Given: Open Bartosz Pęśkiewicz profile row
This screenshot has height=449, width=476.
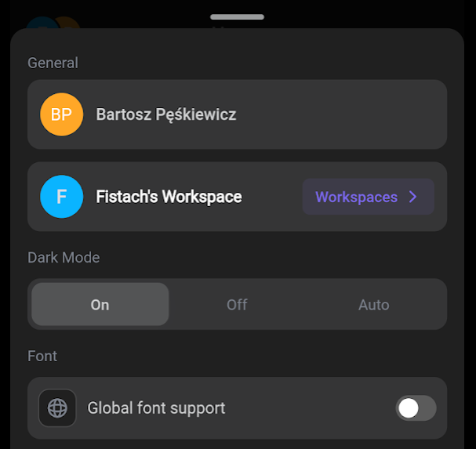Looking at the screenshot, I should [237, 114].
